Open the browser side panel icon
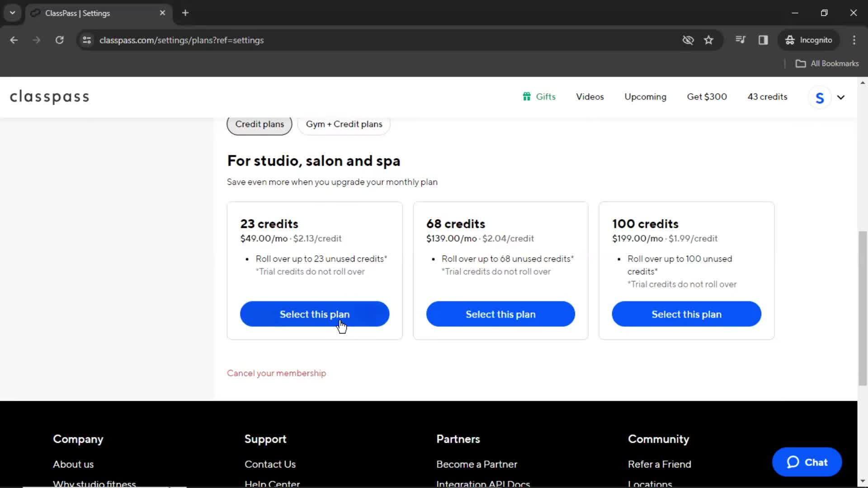 763,40
